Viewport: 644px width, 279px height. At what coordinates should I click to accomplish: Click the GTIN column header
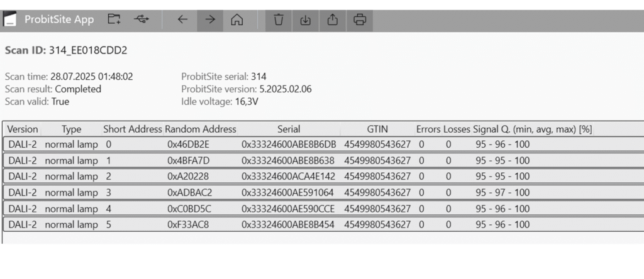pyautogui.click(x=377, y=129)
